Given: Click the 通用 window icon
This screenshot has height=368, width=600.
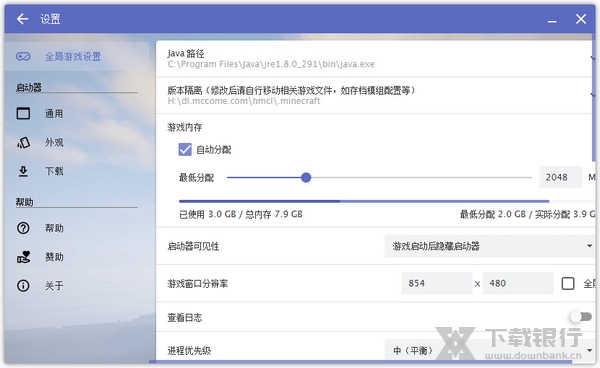Looking at the screenshot, I should tap(23, 114).
